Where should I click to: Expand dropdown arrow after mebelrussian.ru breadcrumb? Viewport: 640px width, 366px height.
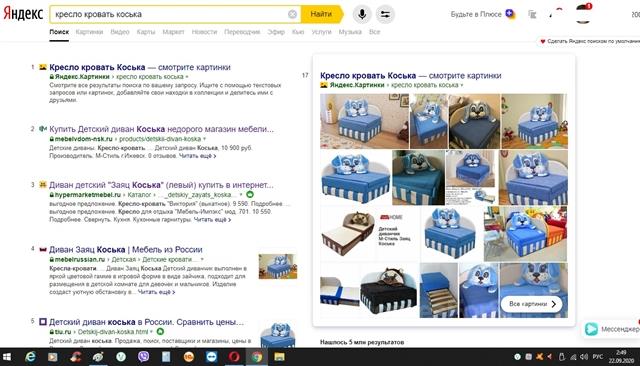click(x=202, y=260)
